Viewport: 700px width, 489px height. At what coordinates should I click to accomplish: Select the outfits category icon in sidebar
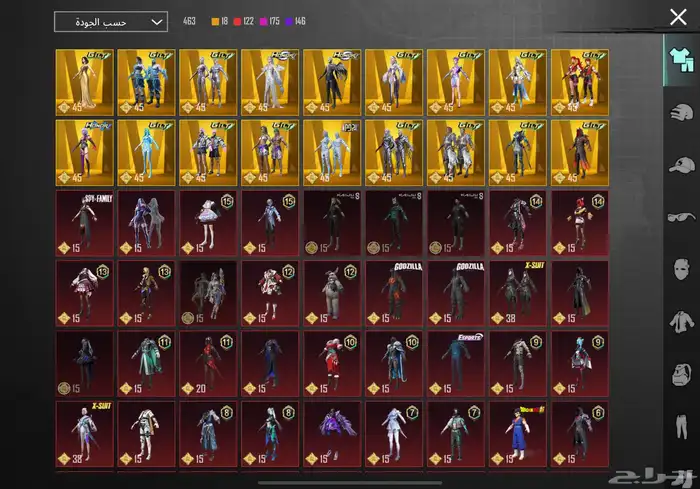(x=679, y=59)
